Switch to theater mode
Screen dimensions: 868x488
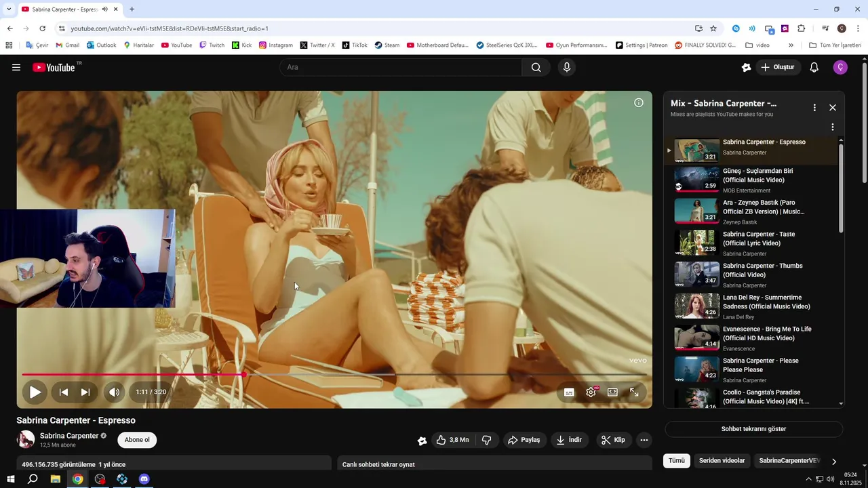(612, 392)
